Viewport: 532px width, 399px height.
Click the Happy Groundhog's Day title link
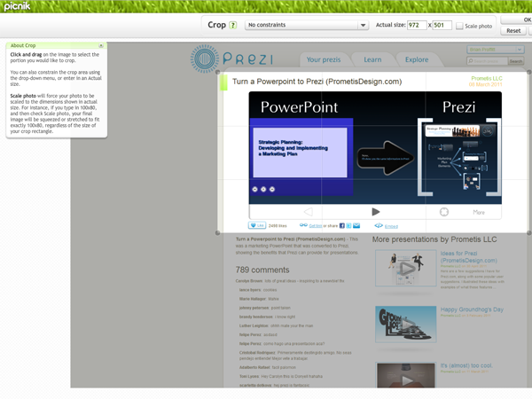(472, 309)
